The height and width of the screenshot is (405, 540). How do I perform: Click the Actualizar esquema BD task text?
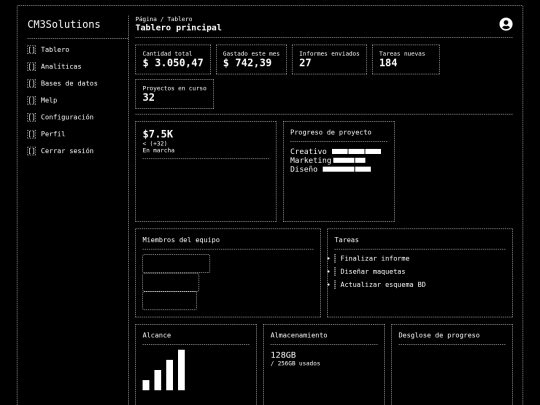click(383, 284)
